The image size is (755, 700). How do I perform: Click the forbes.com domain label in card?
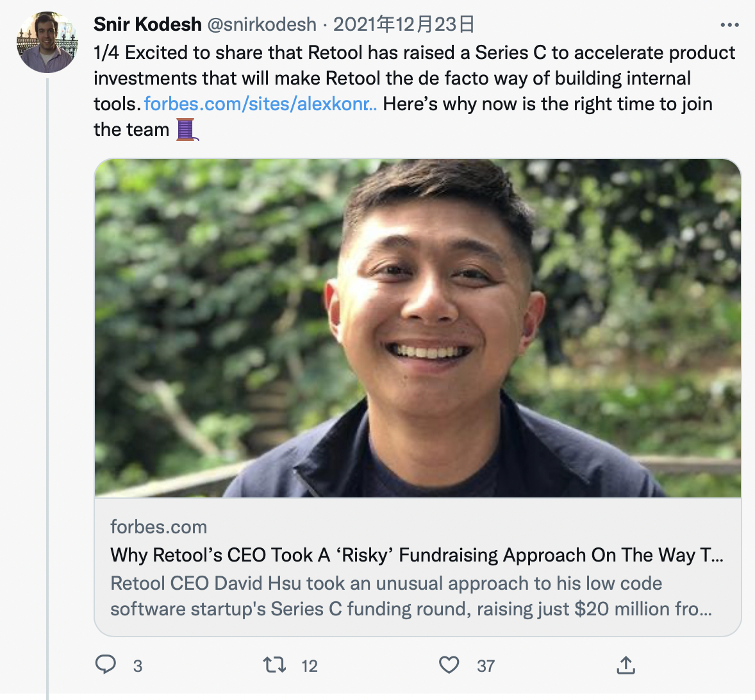click(x=158, y=527)
